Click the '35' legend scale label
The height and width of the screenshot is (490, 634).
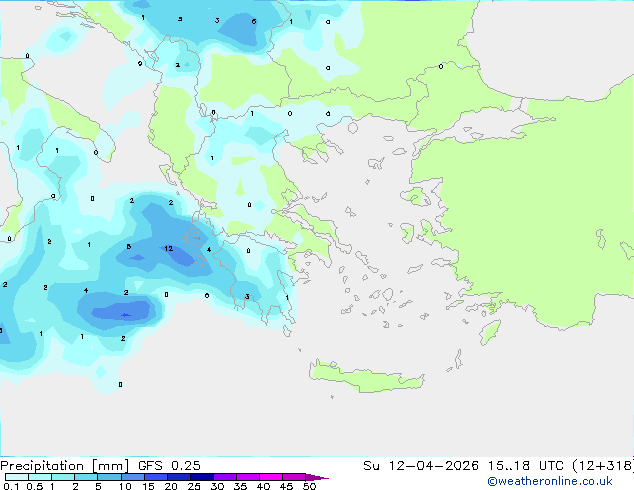(240, 486)
